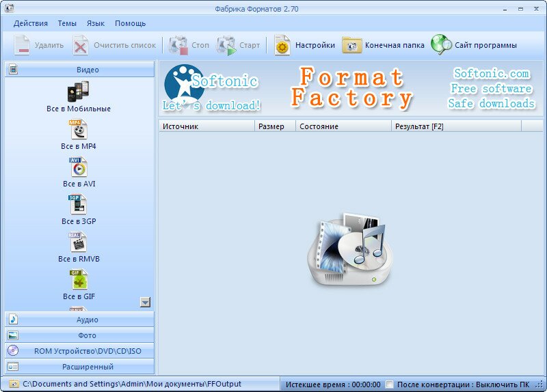Select the Все в 3GP icon
547x392 pixels.
(x=77, y=205)
